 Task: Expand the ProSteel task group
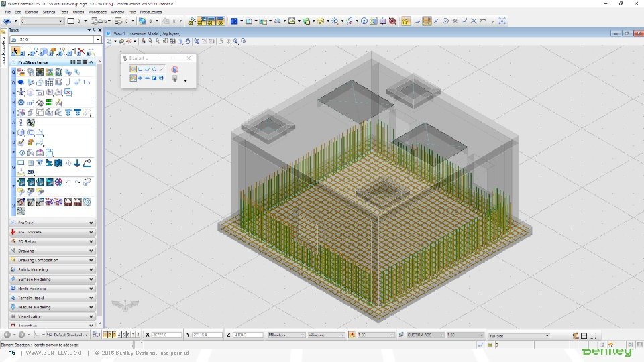[52, 223]
